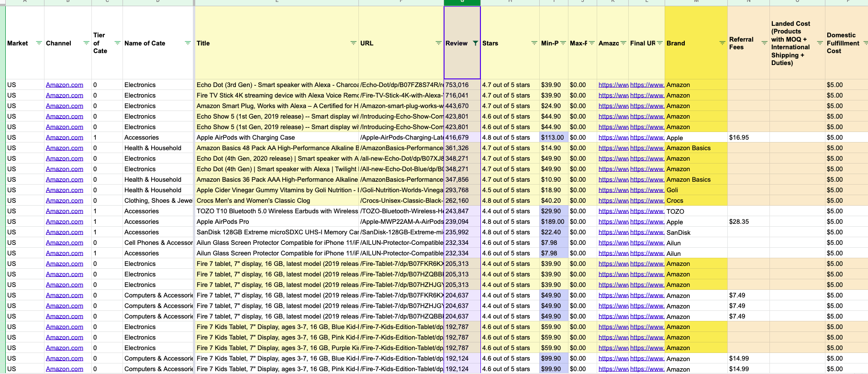Open the Title column filter dropdown

coord(354,43)
